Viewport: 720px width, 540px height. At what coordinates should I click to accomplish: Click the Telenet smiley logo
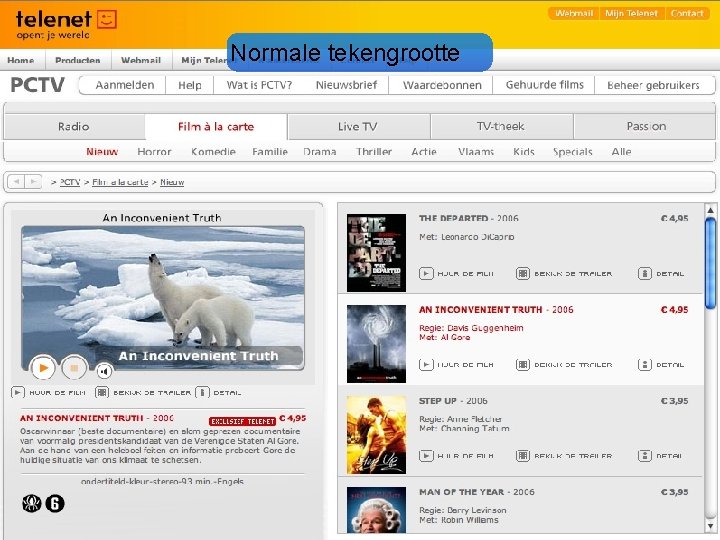pos(107,19)
